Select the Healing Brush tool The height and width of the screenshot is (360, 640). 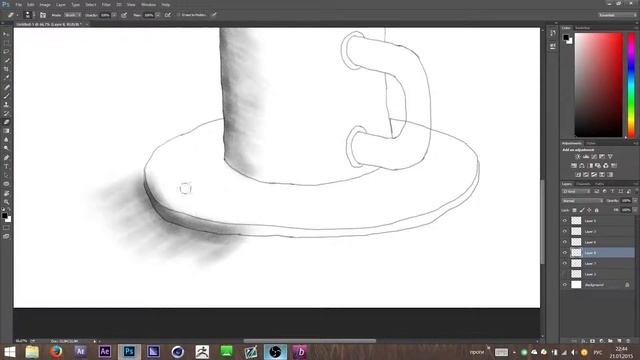[6, 87]
